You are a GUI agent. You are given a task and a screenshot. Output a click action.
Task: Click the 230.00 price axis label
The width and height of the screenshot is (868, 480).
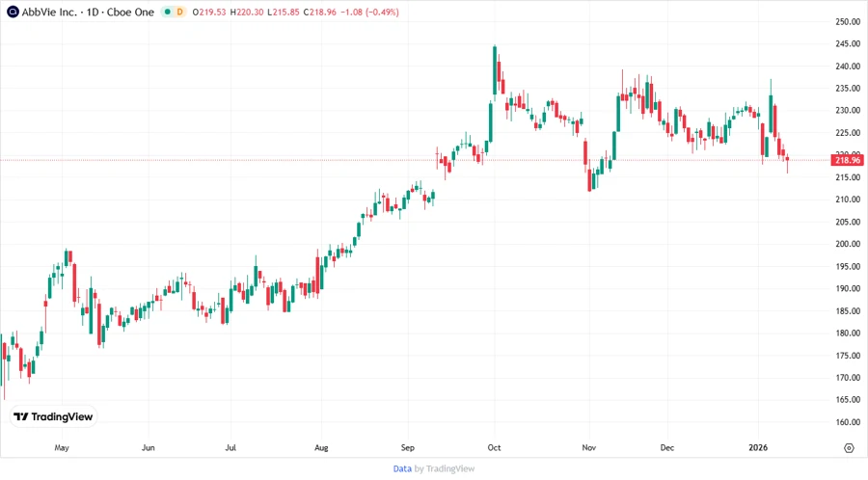pyautogui.click(x=848, y=110)
